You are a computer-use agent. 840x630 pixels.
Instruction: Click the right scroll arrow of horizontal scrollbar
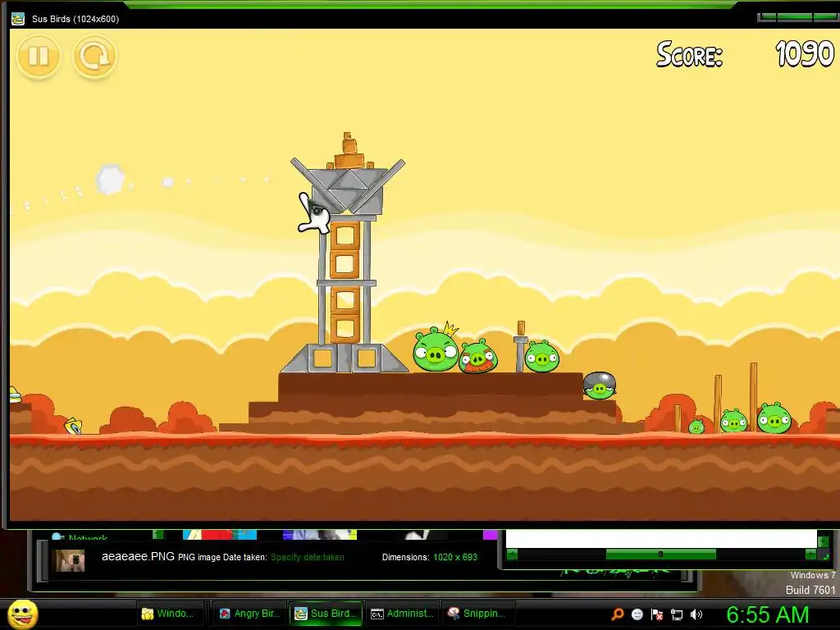click(x=810, y=555)
